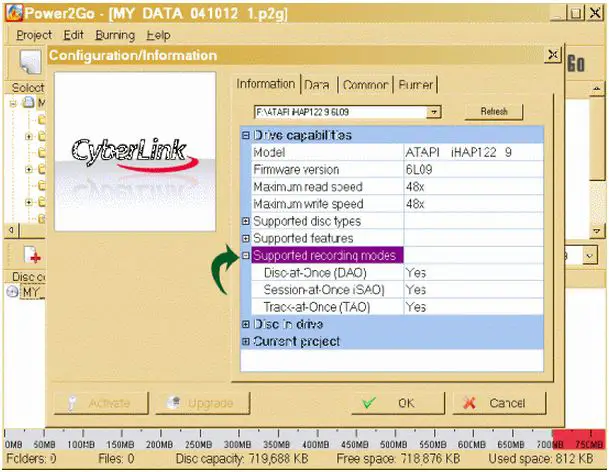Image resolution: width=609 pixels, height=472 pixels.
Task: Click the Upgrade button
Action: [202, 403]
